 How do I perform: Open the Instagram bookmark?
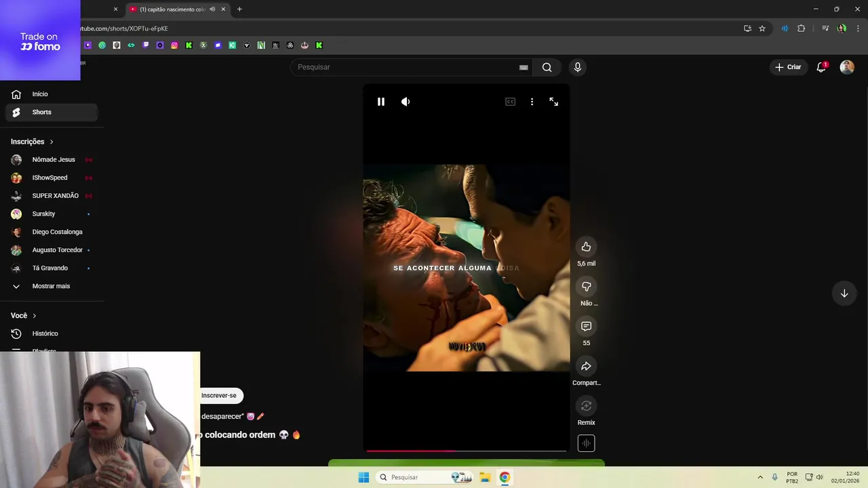pos(174,45)
